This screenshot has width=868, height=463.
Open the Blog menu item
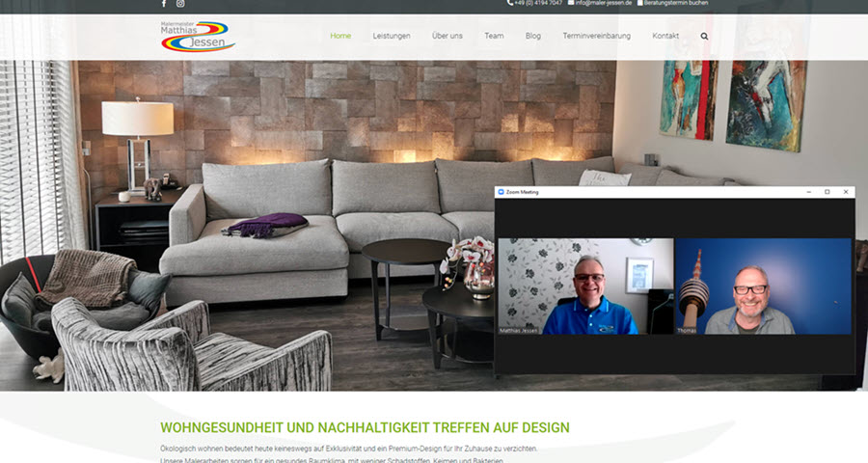[x=533, y=36]
